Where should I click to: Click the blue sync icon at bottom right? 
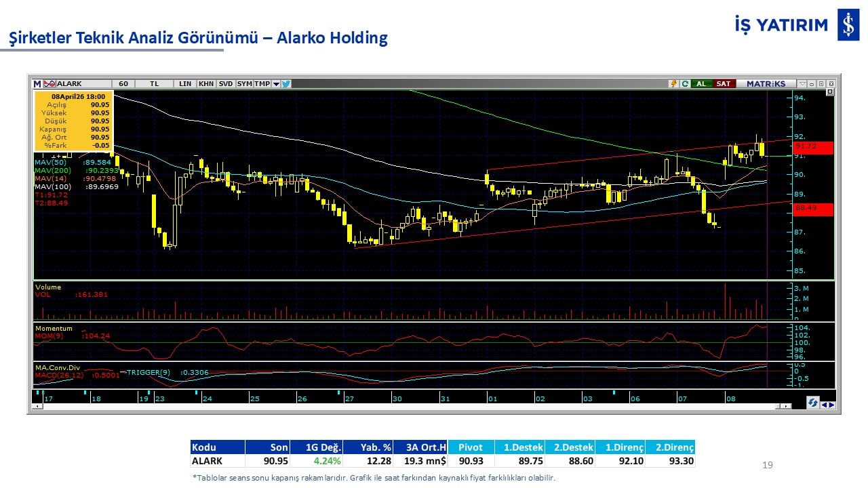pyautogui.click(x=812, y=403)
